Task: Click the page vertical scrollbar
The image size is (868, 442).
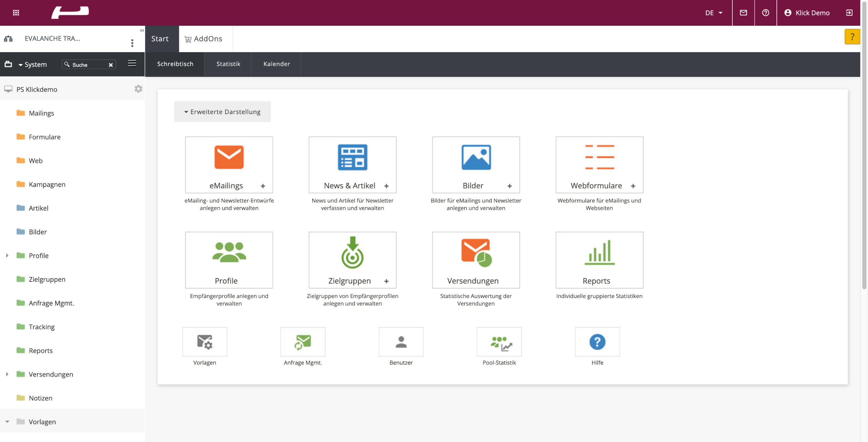Action: pos(864,145)
